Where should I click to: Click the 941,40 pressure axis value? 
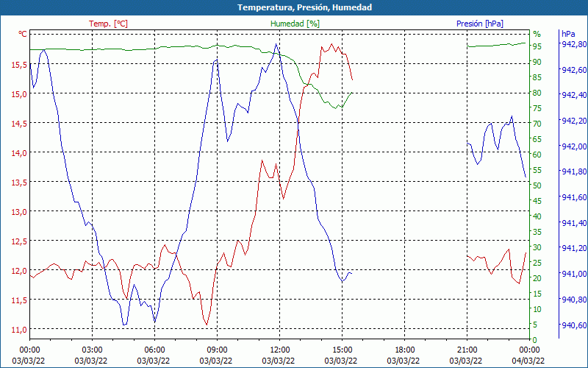(573, 223)
